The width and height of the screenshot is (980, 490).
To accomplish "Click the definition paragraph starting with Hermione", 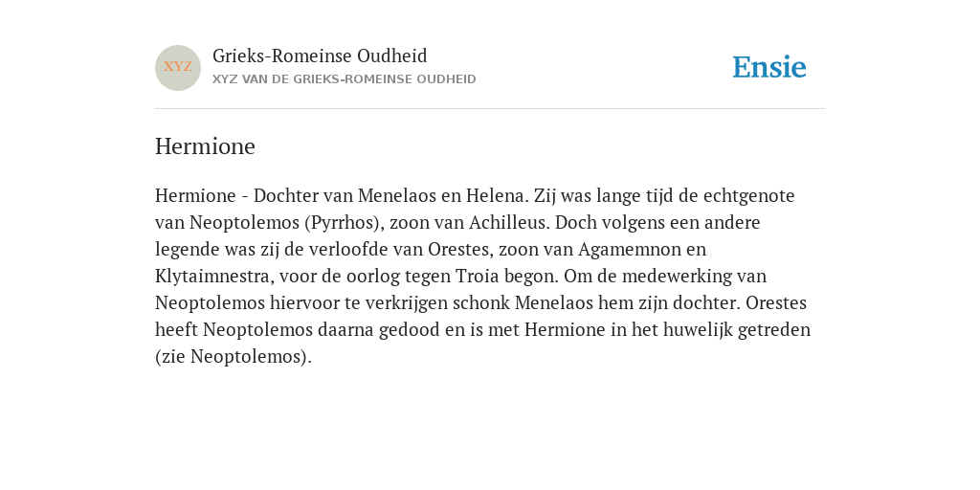I will tap(482, 277).
